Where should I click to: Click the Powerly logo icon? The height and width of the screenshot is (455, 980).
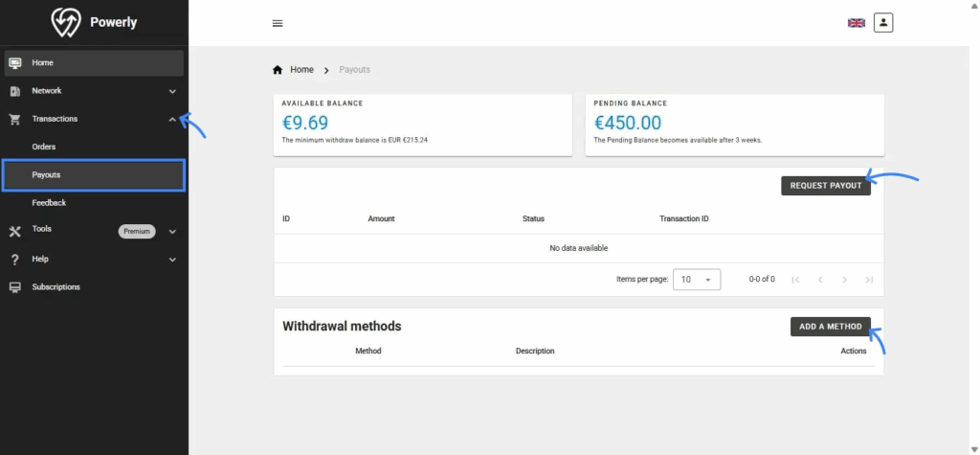(x=66, y=22)
